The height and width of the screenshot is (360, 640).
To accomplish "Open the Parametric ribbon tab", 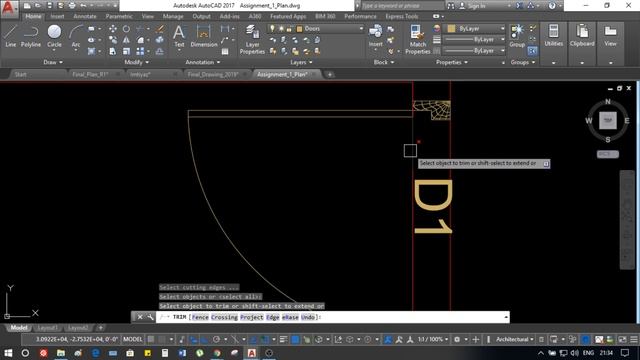I will (119, 16).
